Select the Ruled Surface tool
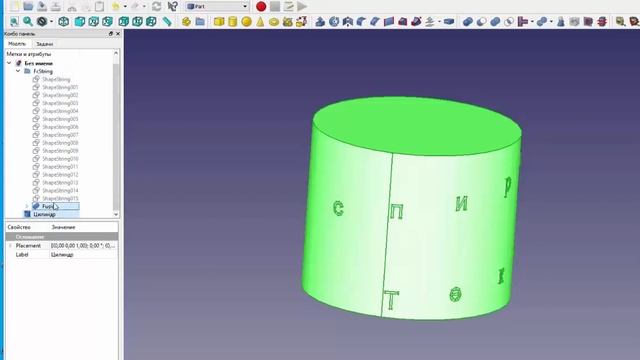 [389, 21]
